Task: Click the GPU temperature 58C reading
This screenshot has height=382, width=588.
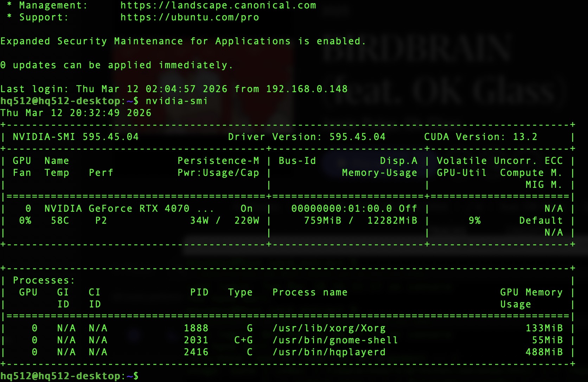Action: (60, 221)
